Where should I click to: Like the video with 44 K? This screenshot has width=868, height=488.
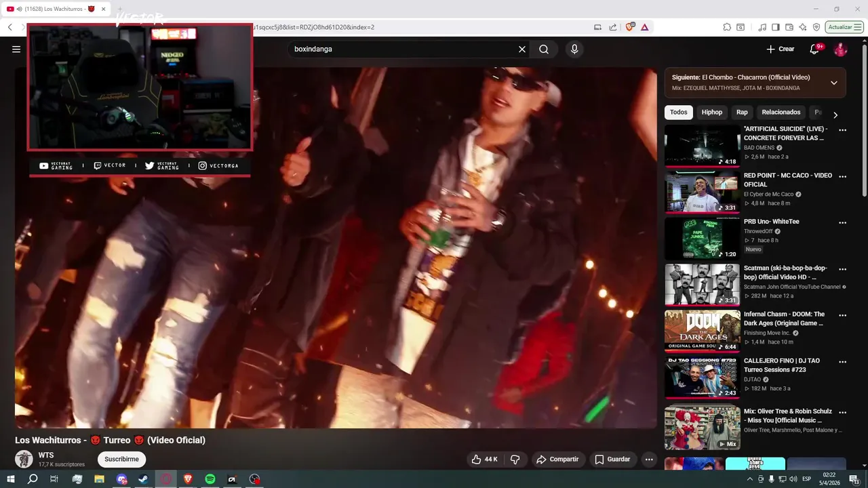pos(485,460)
